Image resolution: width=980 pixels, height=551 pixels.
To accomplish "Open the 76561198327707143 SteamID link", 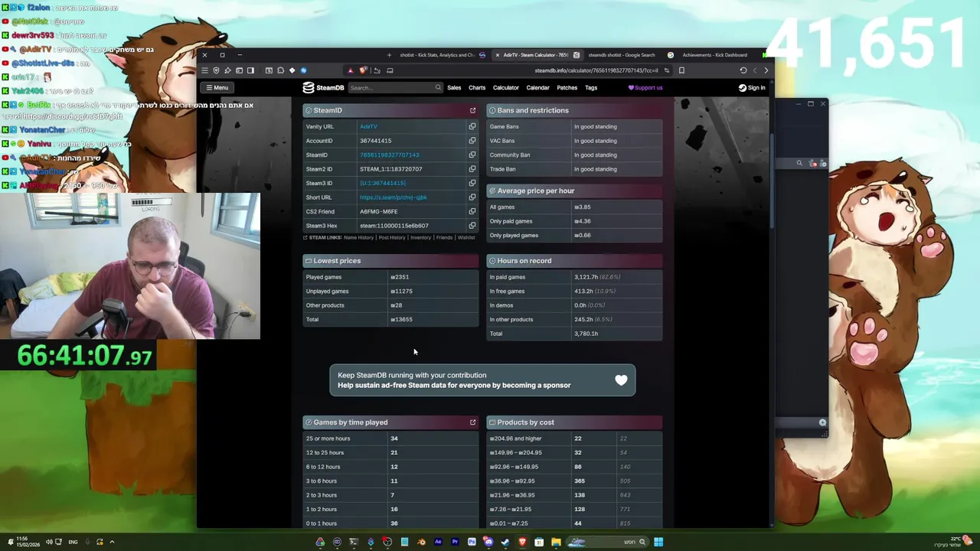I will [390, 155].
